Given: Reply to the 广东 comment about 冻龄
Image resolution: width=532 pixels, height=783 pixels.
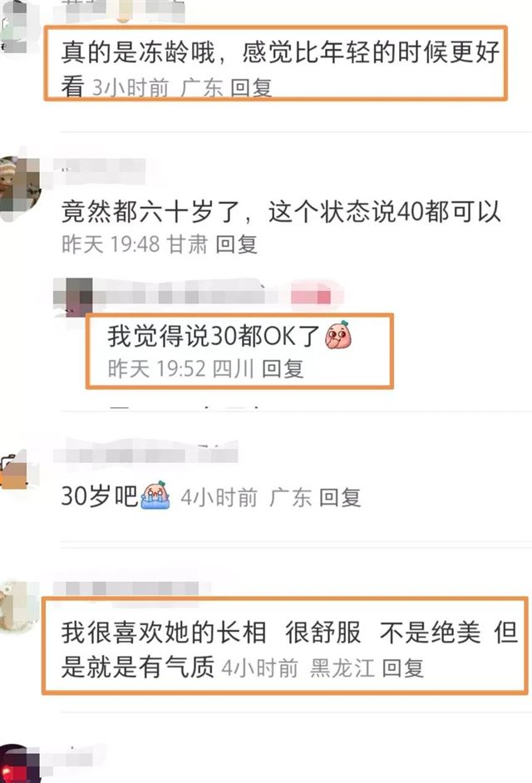Looking at the screenshot, I should (251, 88).
